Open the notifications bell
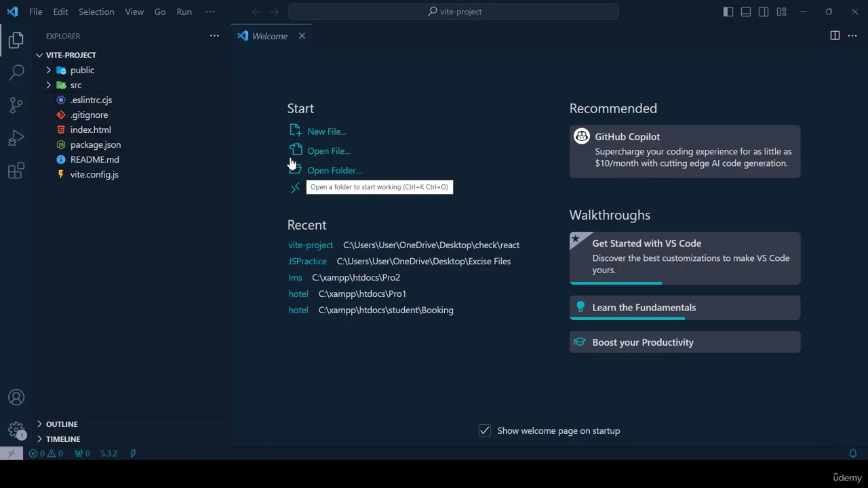Viewport: 868px width, 488px height. 853,453
